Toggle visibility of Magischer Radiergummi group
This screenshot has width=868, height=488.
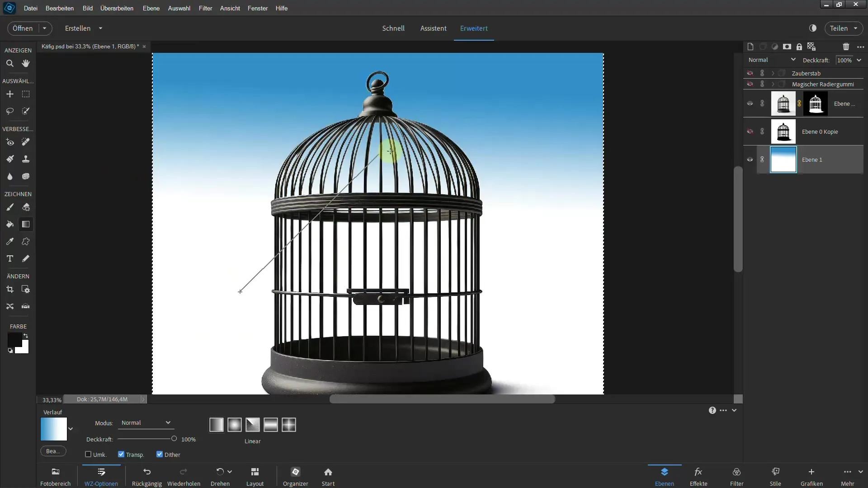[x=750, y=84]
